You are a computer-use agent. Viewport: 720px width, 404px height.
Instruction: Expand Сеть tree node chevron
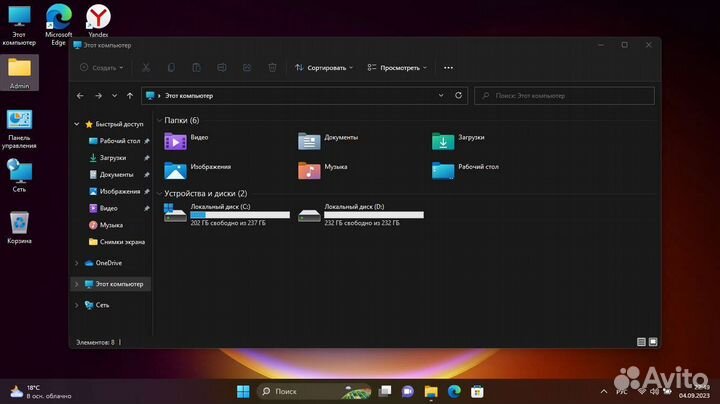[x=77, y=305]
